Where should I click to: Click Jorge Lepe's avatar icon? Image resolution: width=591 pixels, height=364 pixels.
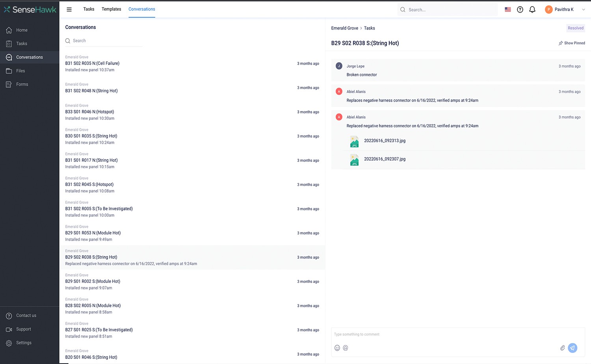(x=339, y=66)
